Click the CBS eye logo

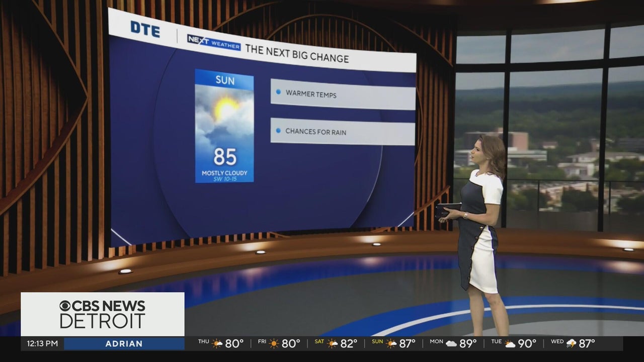[65, 306]
